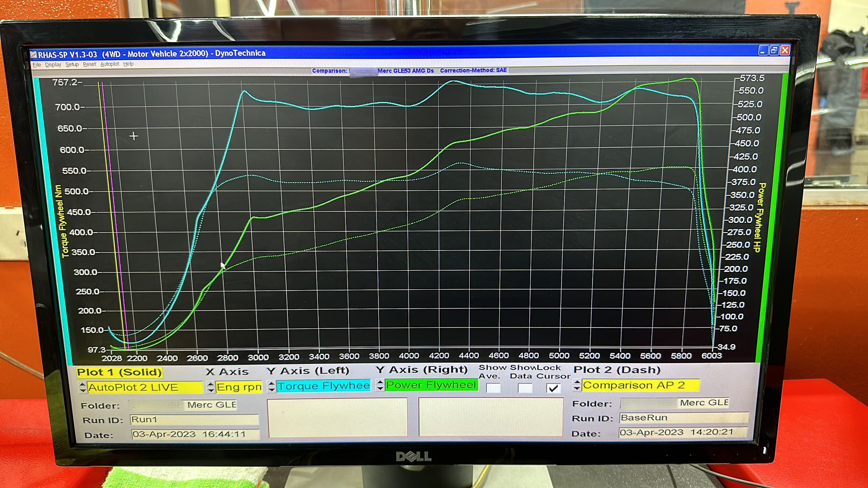This screenshot has height=488, width=868.
Task: Click the Torque Flywheel Nm axis label
Action: 61,221
